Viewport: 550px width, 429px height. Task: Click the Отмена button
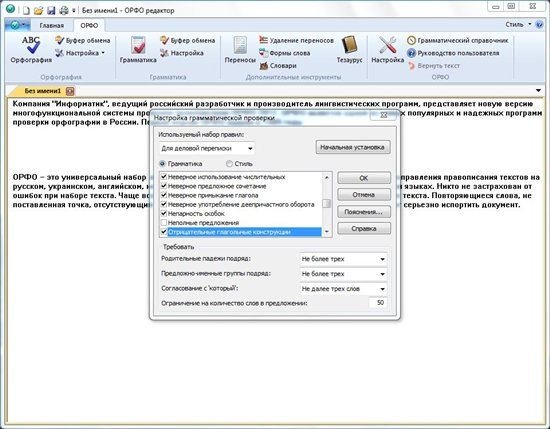click(364, 195)
